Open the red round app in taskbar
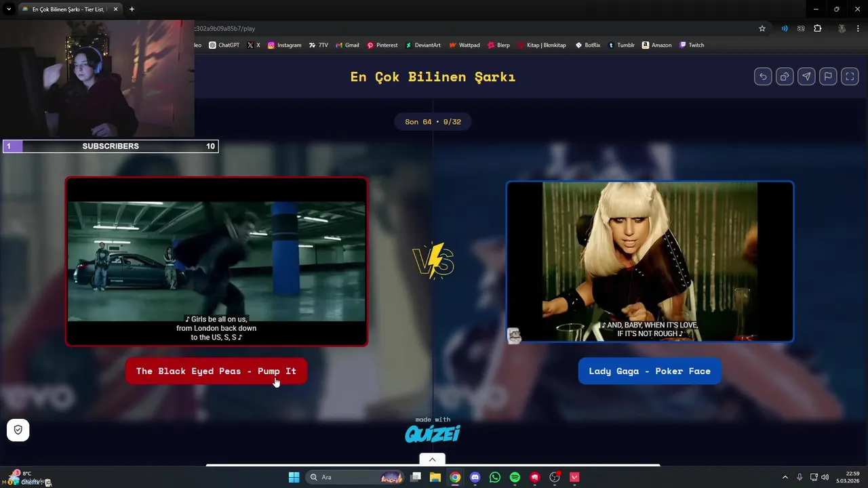Viewport: 868px width, 488px height. [x=535, y=477]
